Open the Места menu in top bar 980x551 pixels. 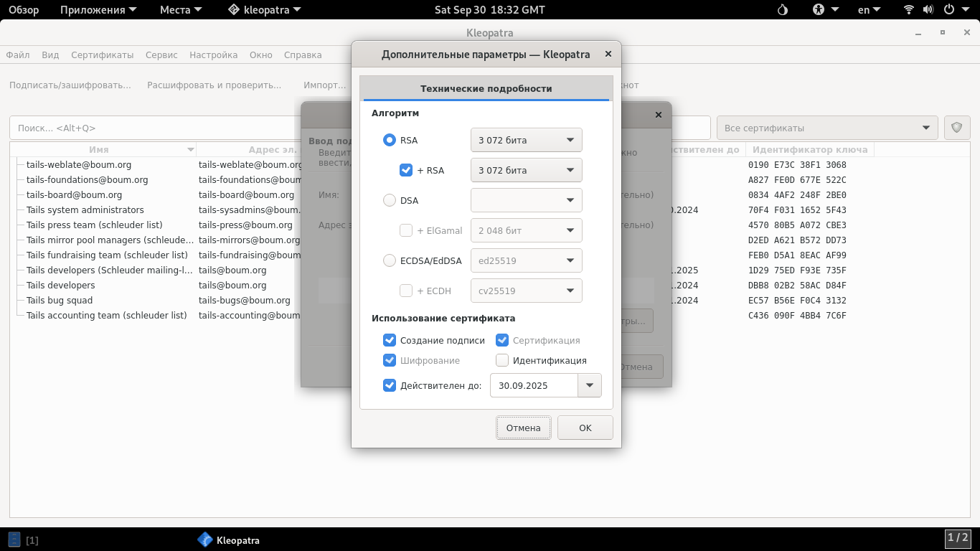click(181, 10)
